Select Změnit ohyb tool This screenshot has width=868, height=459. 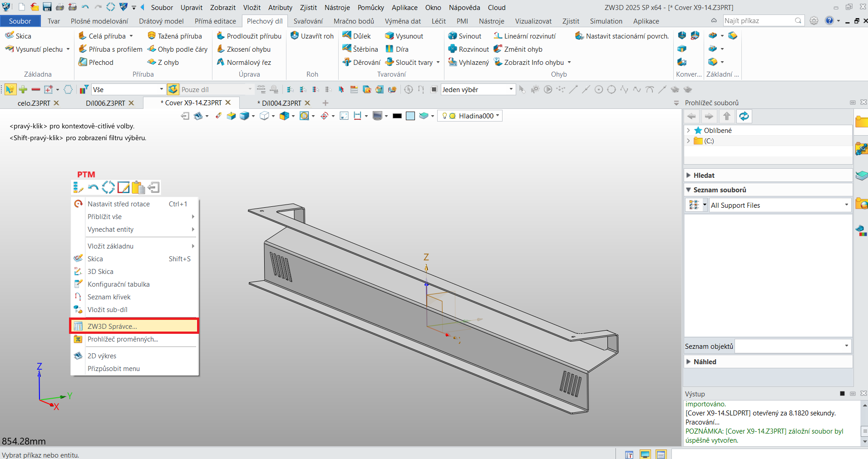[518, 49]
